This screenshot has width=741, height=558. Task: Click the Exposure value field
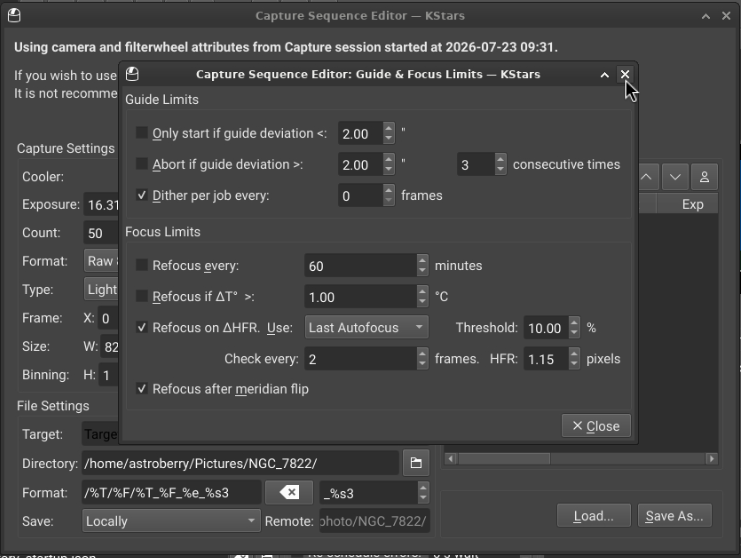(101, 205)
